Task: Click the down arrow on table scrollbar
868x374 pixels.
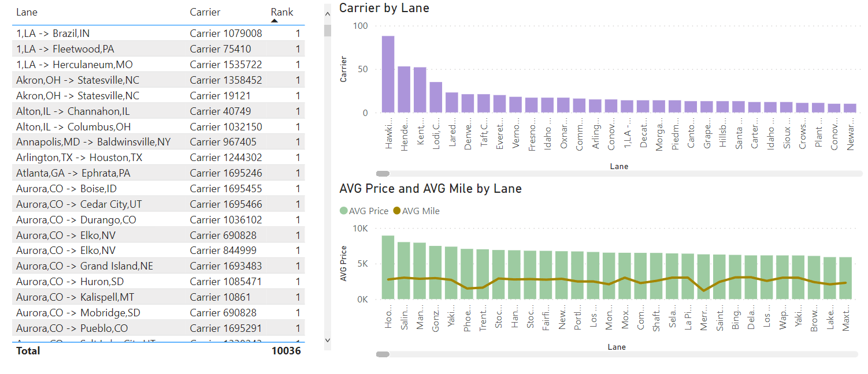Action: point(328,339)
